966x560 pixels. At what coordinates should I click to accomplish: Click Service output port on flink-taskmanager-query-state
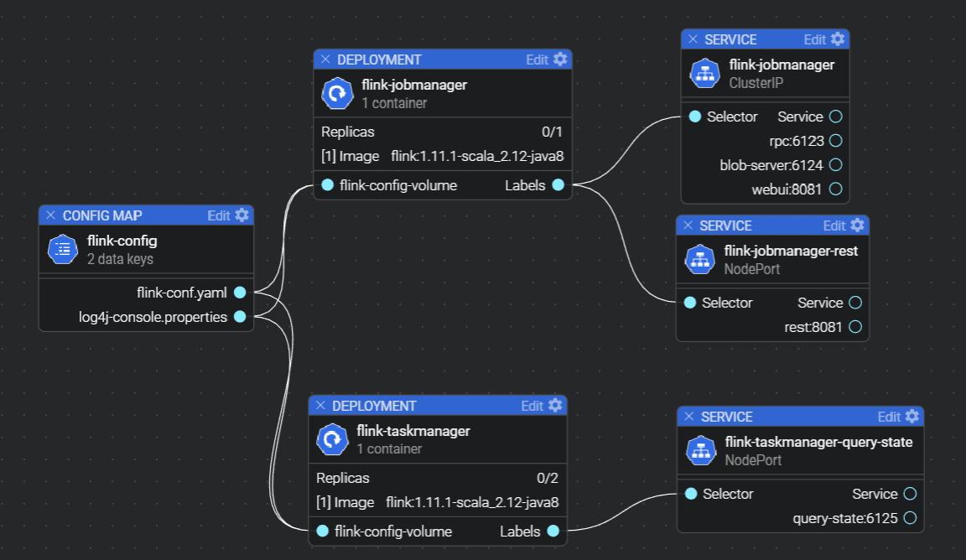pyautogui.click(x=910, y=494)
